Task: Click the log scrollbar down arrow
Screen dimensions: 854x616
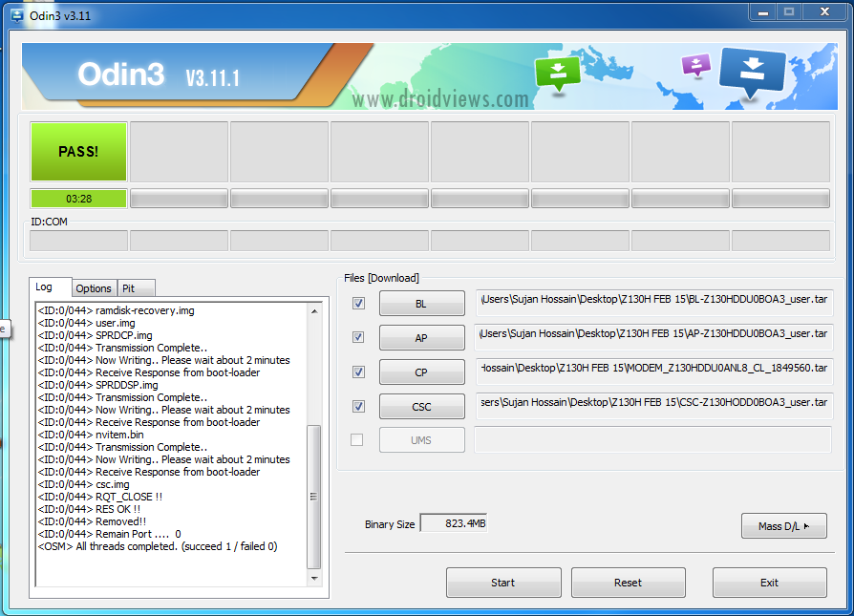Action: [314, 579]
